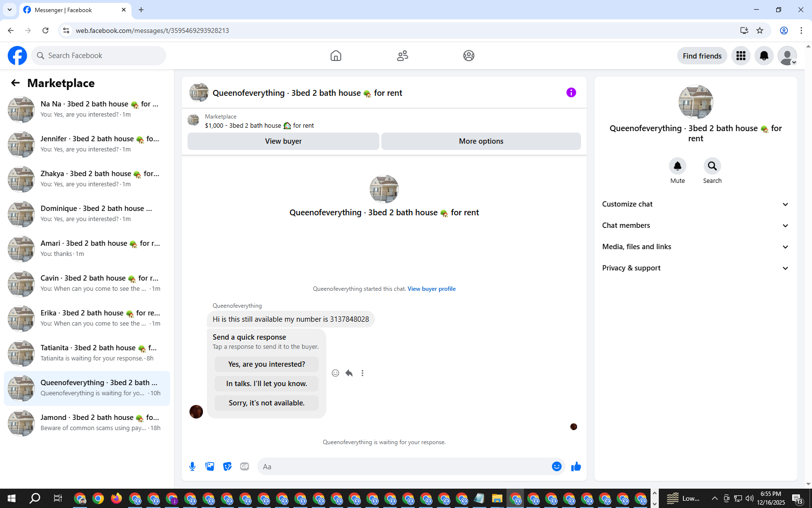Image resolution: width=812 pixels, height=508 pixels.
Task: Open the Na Na conversation
Action: coord(87,109)
